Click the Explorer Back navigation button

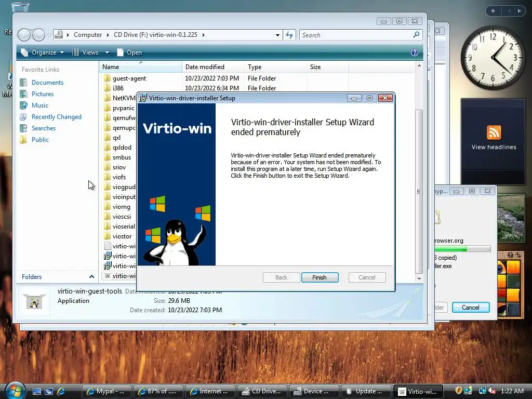[24, 35]
